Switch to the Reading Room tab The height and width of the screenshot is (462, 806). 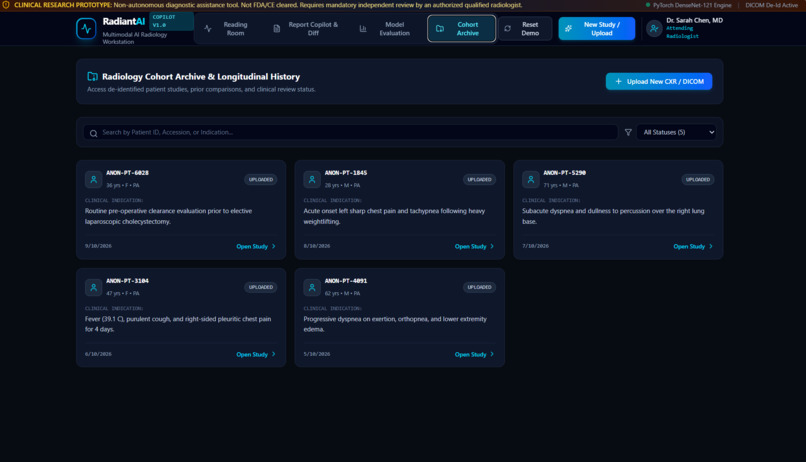point(226,29)
